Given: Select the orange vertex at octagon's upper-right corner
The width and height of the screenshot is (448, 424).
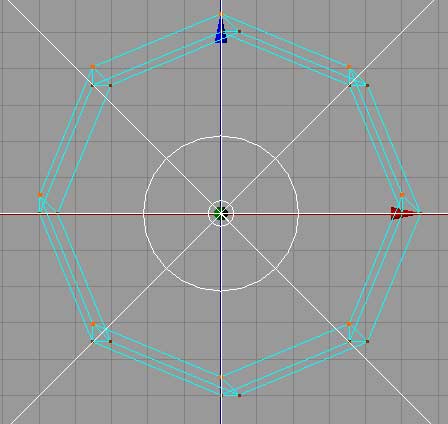Looking at the screenshot, I should [x=349, y=67].
